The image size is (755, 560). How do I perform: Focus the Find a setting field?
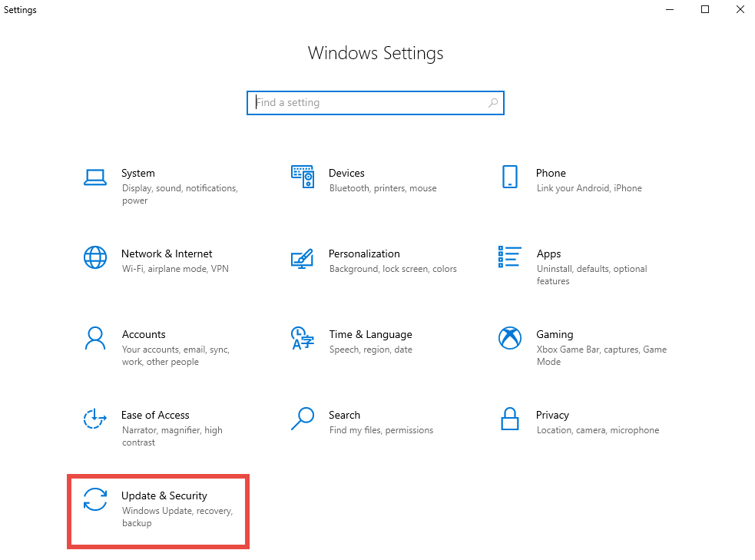pyautogui.click(x=376, y=103)
